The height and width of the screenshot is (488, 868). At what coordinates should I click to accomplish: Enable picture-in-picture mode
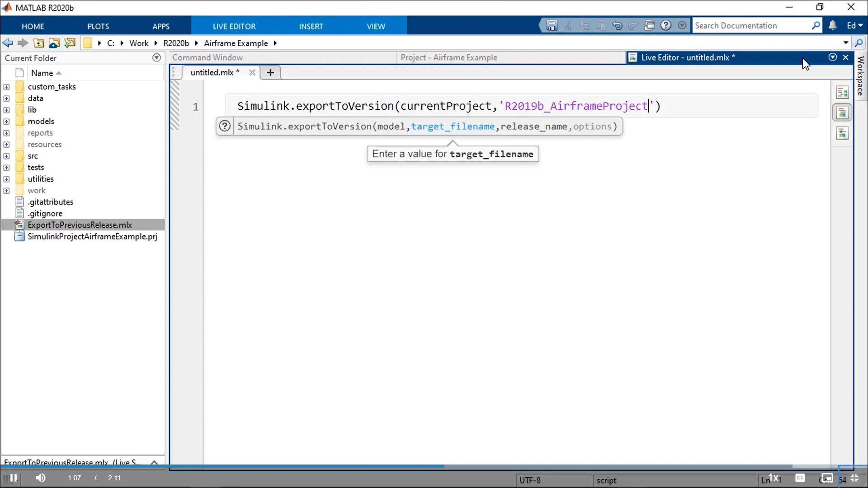coord(827,478)
